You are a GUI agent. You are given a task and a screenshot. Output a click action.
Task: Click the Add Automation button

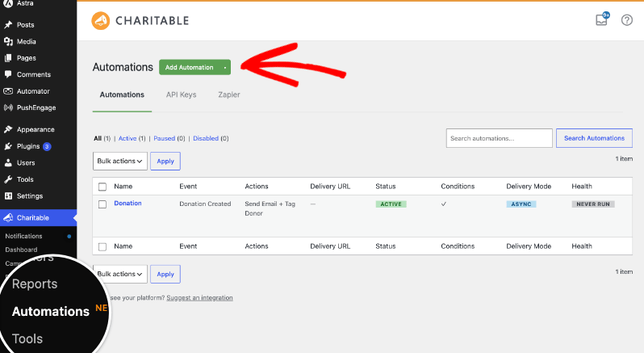click(x=190, y=67)
